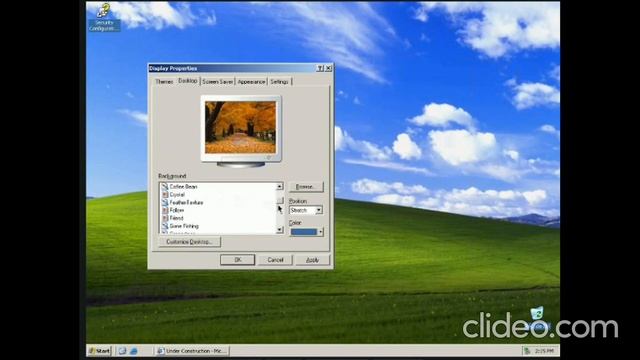Click the icon next to Coffee Bean
This screenshot has height=360, width=640.
pyautogui.click(x=165, y=187)
